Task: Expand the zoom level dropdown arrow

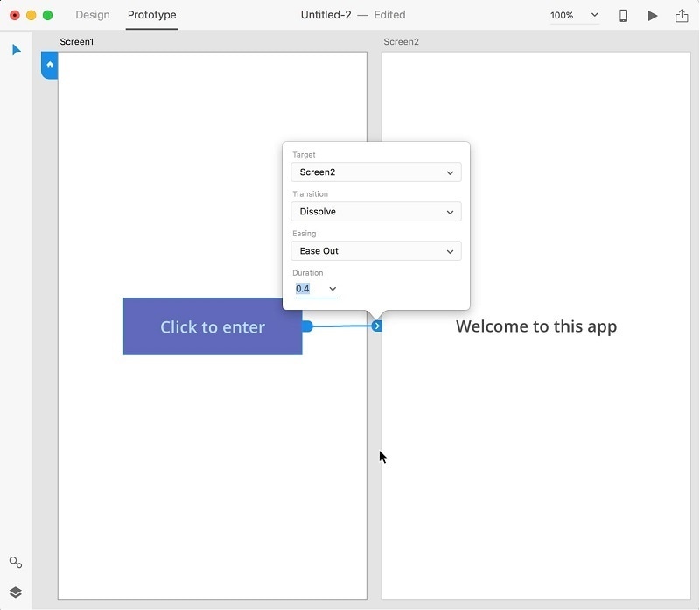Action: point(594,15)
